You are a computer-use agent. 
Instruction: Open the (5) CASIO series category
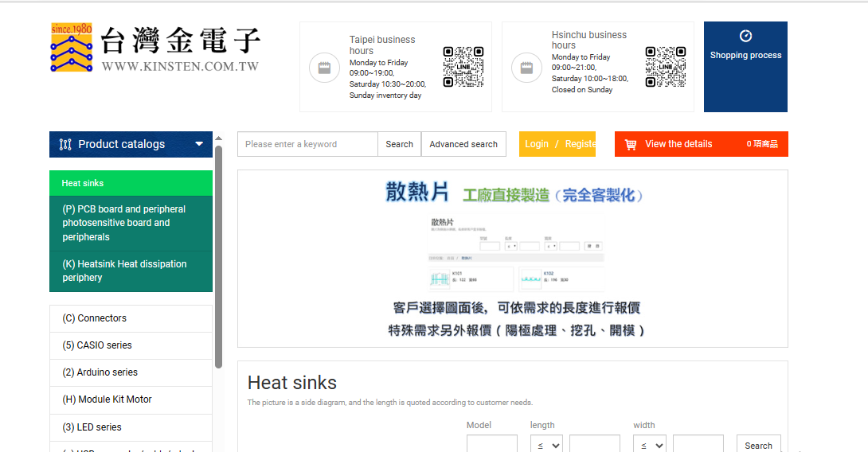click(x=131, y=345)
